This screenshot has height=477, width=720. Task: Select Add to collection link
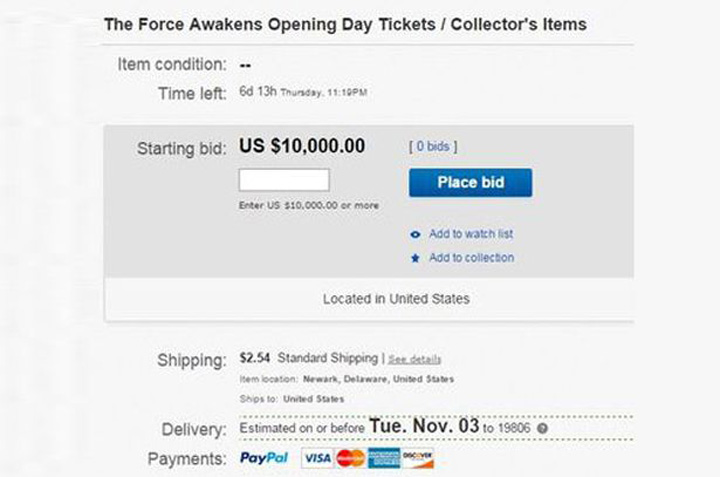[x=472, y=258]
